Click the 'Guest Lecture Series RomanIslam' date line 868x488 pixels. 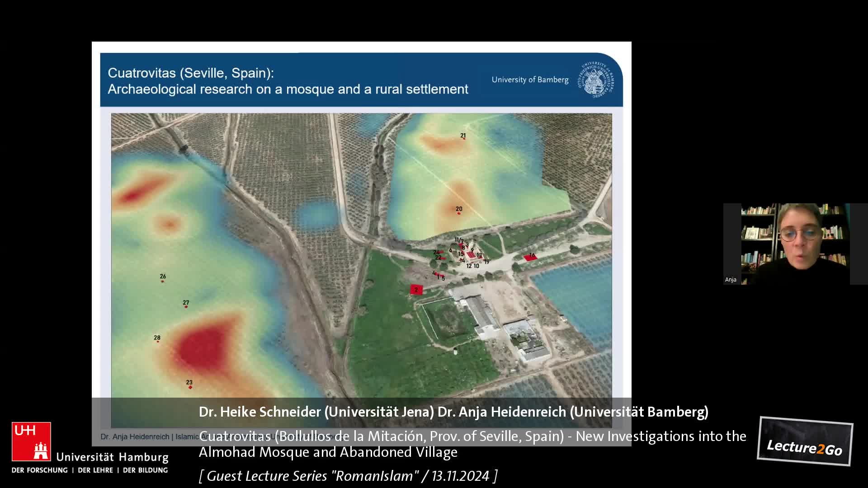tap(348, 476)
